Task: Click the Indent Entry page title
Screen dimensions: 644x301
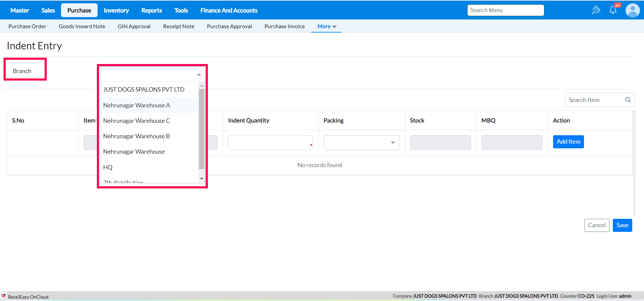Action: [34, 46]
